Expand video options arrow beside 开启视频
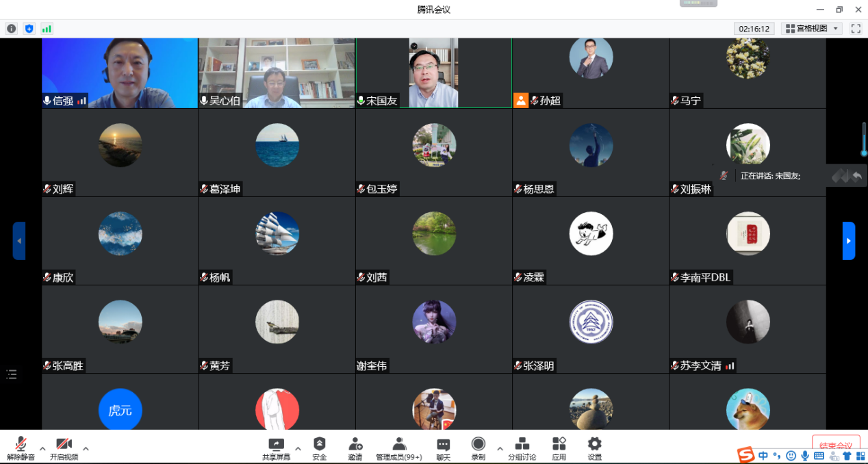The width and height of the screenshot is (868, 464). [86, 449]
